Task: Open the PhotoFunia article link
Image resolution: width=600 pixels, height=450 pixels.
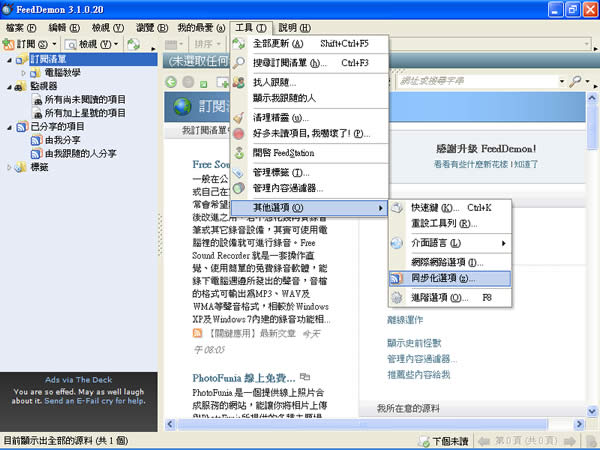Action: (x=244, y=378)
